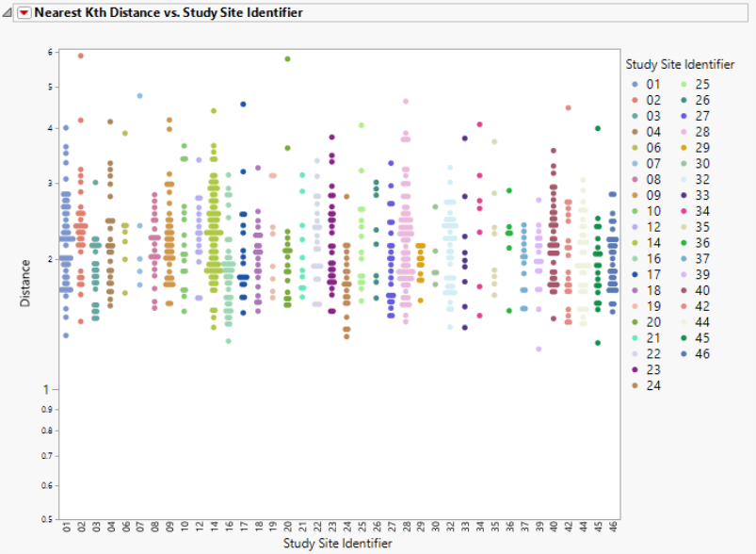Click the x-axis tick label 14
Screen dimensions: 756x554
[x=214, y=527]
